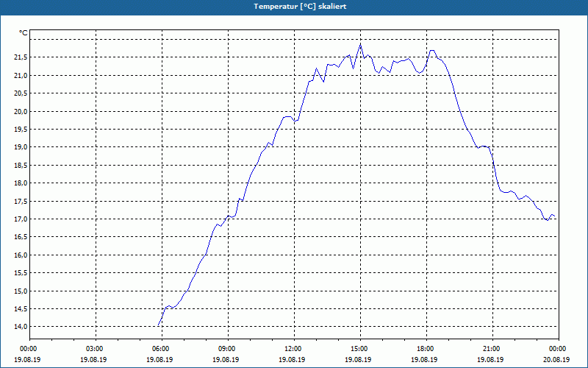Click the 14,0 y-axis label
This screenshot has width=588, height=368.
pyautogui.click(x=21, y=327)
